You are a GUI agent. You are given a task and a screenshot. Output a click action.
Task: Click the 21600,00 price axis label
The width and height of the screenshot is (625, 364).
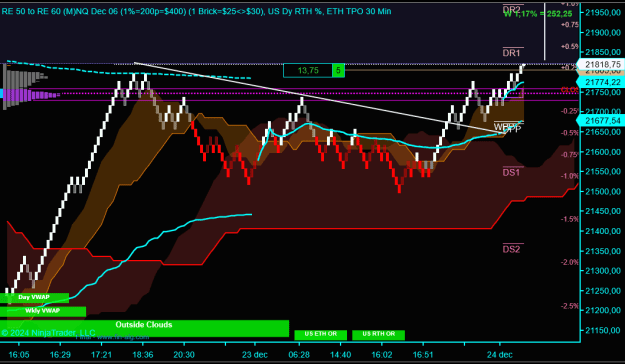[603, 152]
